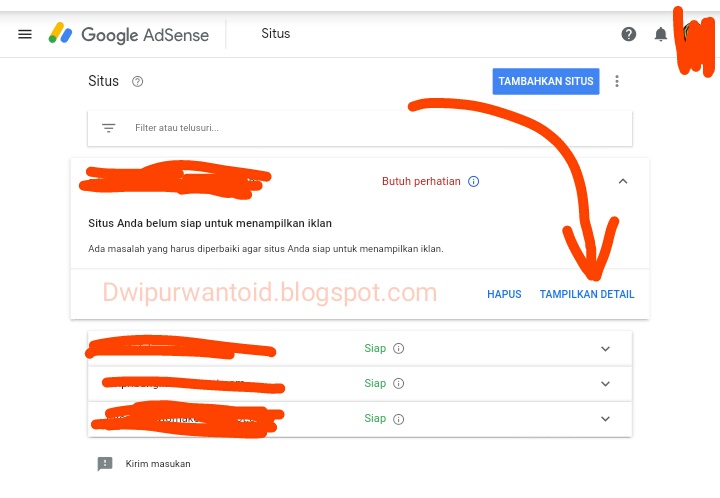Click the Butuh perhatian status text

pos(421,181)
